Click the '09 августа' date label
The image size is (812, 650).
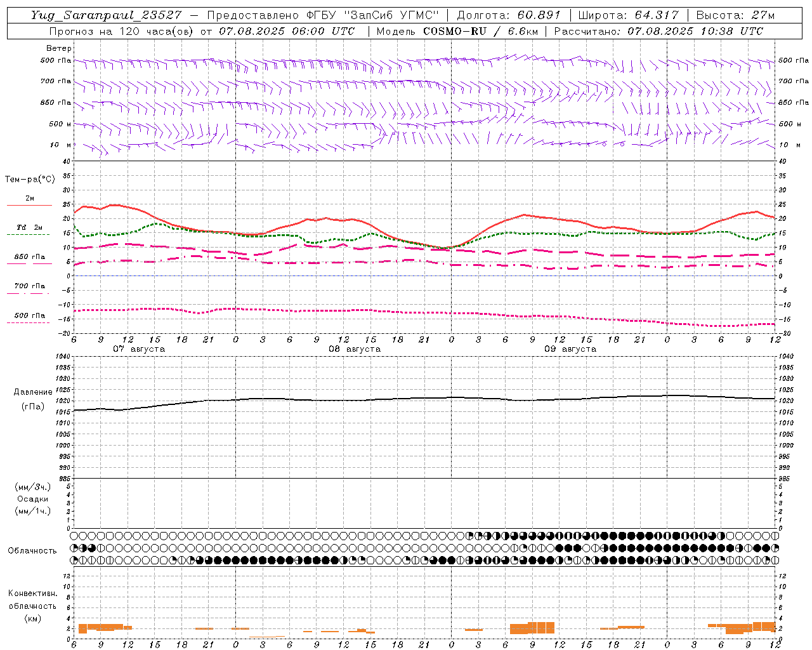point(570,349)
